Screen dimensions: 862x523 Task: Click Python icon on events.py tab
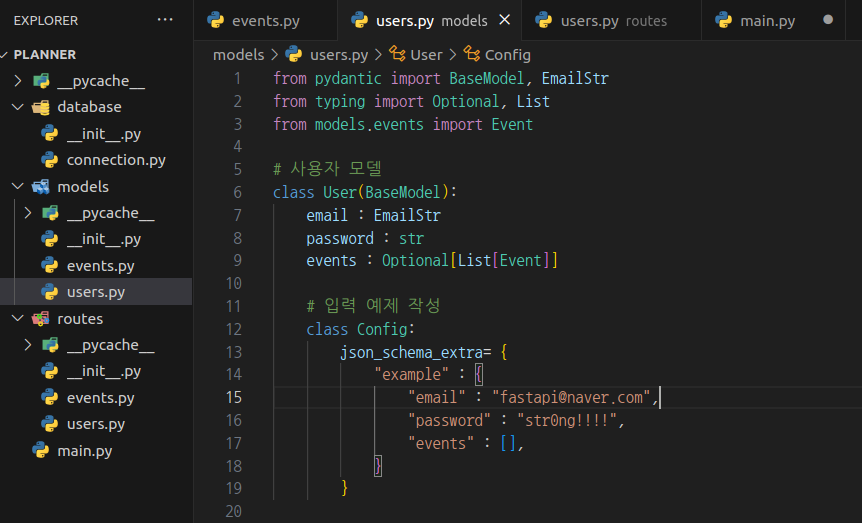[216, 20]
